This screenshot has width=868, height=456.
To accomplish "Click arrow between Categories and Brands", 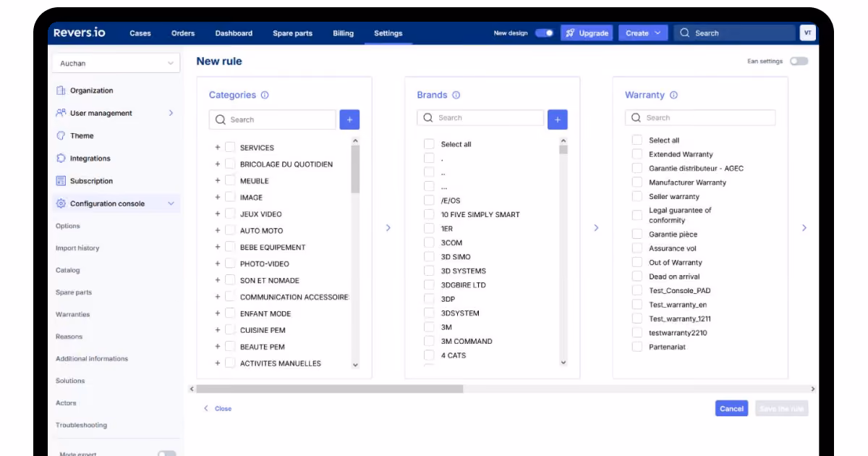I will click(388, 227).
